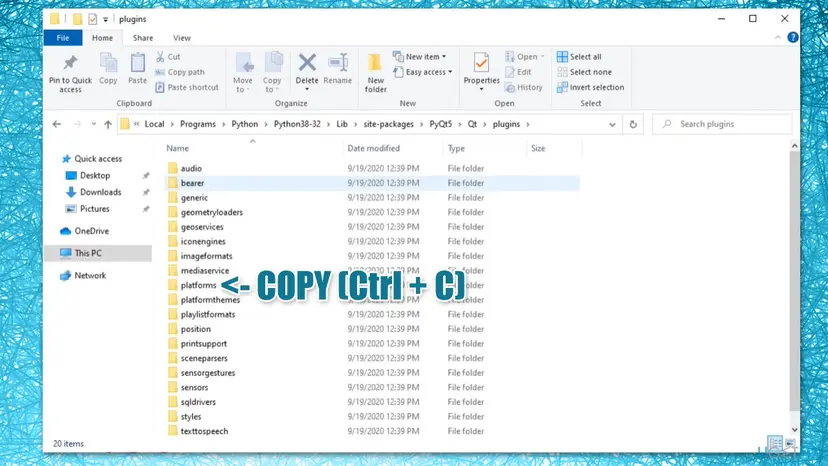
Task: Click the Rename icon
Action: 338,63
